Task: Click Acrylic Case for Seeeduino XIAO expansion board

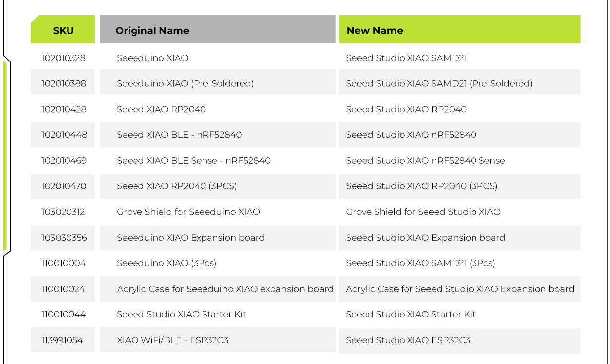Action: pyautogui.click(x=225, y=289)
